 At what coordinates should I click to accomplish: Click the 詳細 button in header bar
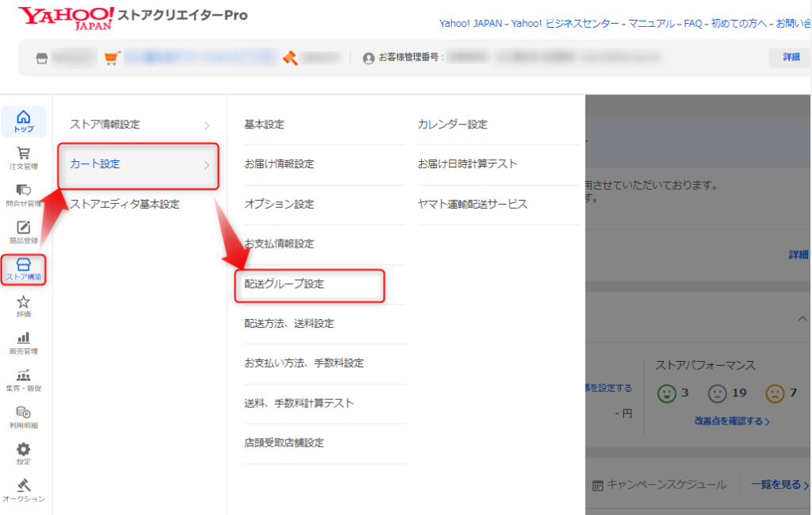[x=791, y=57]
